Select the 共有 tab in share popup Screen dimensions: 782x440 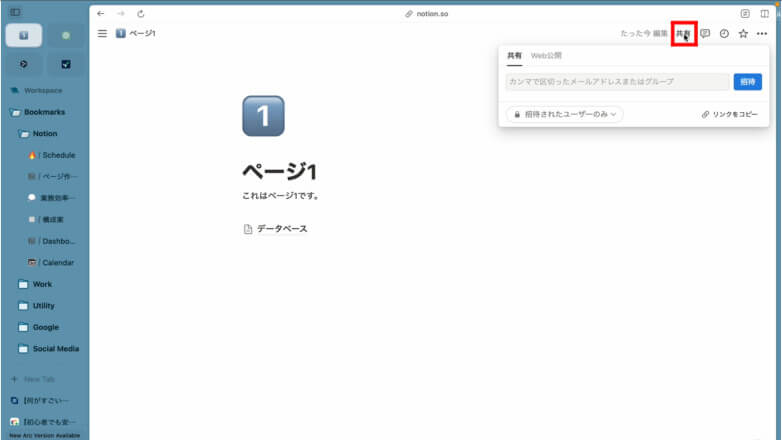pyautogui.click(x=514, y=55)
